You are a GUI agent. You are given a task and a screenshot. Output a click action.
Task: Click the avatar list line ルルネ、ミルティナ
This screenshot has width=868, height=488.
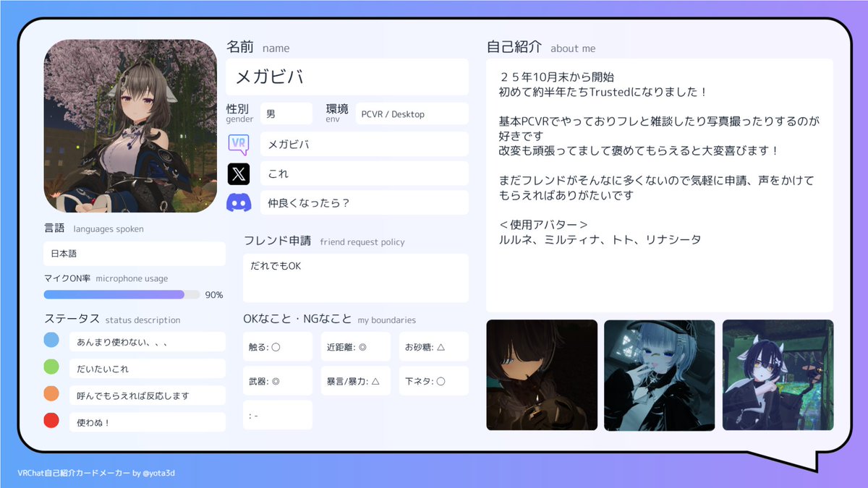600,239
